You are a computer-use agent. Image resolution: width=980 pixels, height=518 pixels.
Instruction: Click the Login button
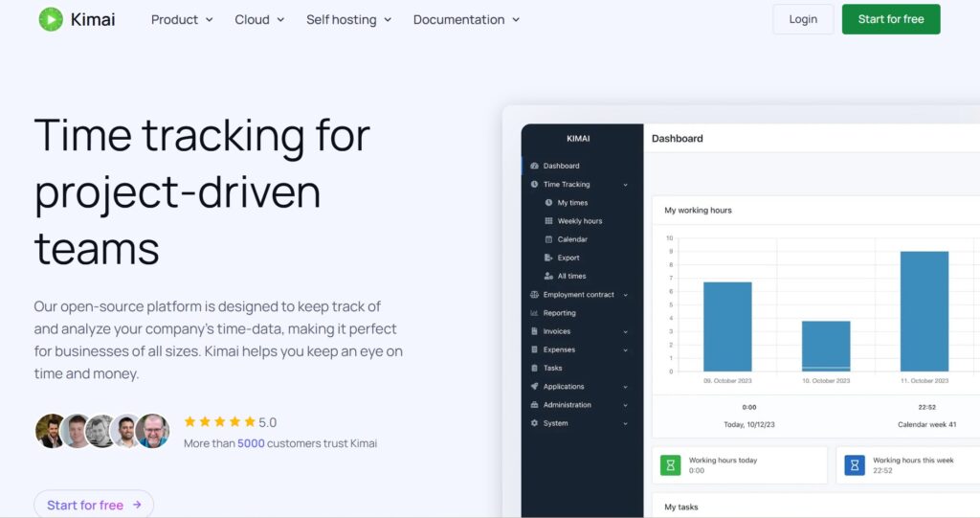tap(803, 19)
